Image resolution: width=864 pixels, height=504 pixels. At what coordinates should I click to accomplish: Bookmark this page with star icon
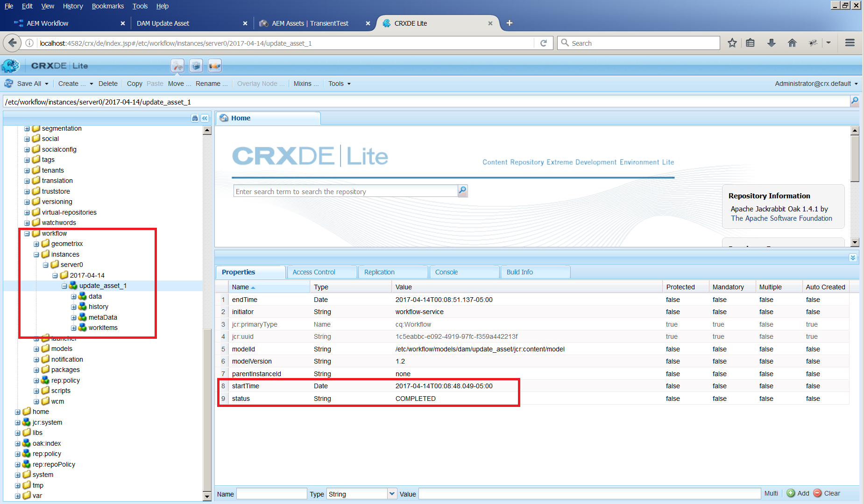point(732,43)
